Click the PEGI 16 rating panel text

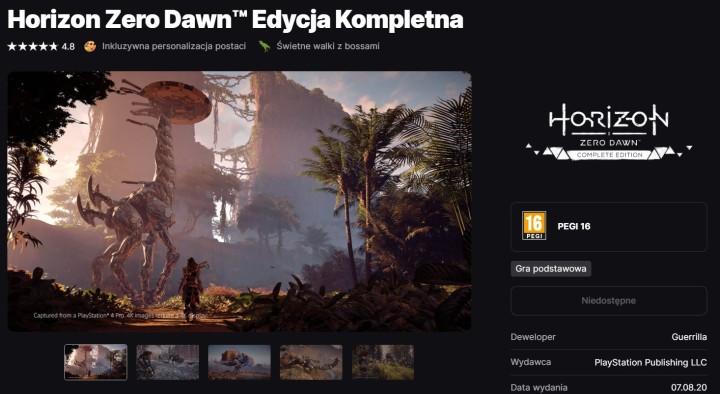coord(574,226)
